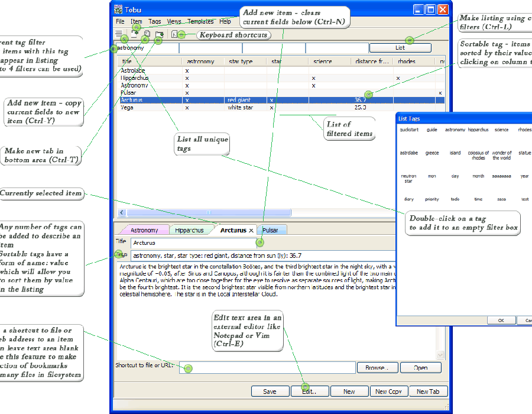The width and height of the screenshot is (532, 414).
Task: Sort by the rhodes column header
Action: point(414,62)
